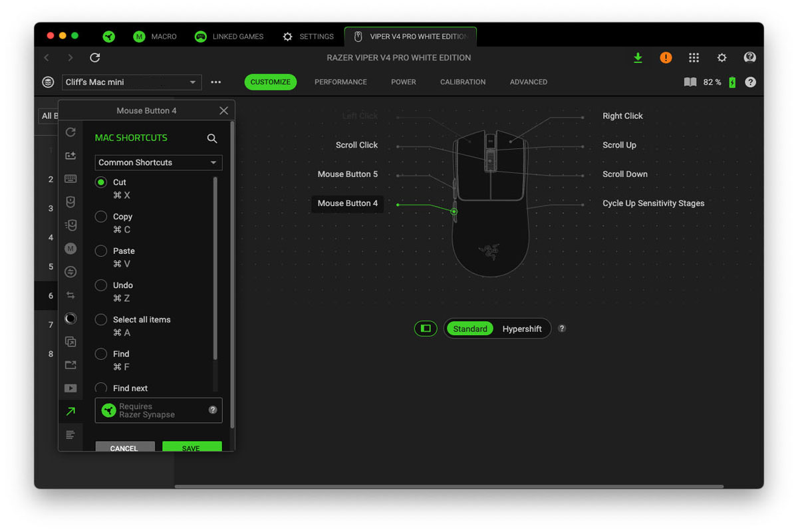Select the Copy shortcut radio button
Image resolution: width=798 pixels, height=532 pixels.
pyautogui.click(x=101, y=216)
